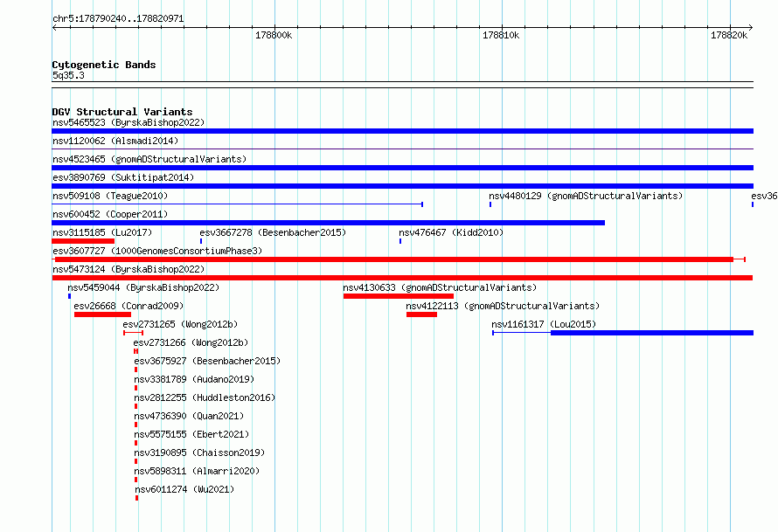Open the nsv5459044 (ByrskaBishop2022) label
The image size is (778, 532).
point(143,287)
